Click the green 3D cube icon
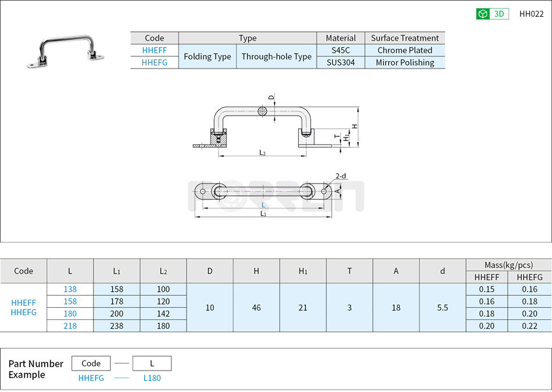Screen dimensions: 552x392 482,13
